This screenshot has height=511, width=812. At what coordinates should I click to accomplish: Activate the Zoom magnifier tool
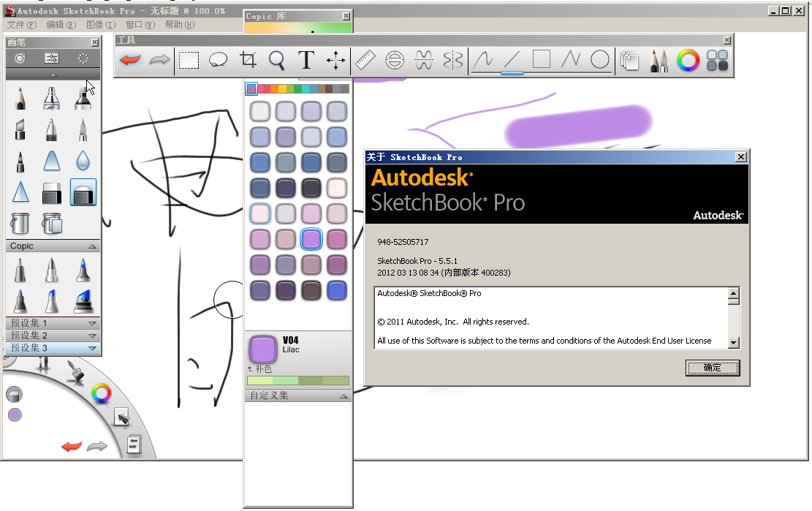pyautogui.click(x=277, y=60)
